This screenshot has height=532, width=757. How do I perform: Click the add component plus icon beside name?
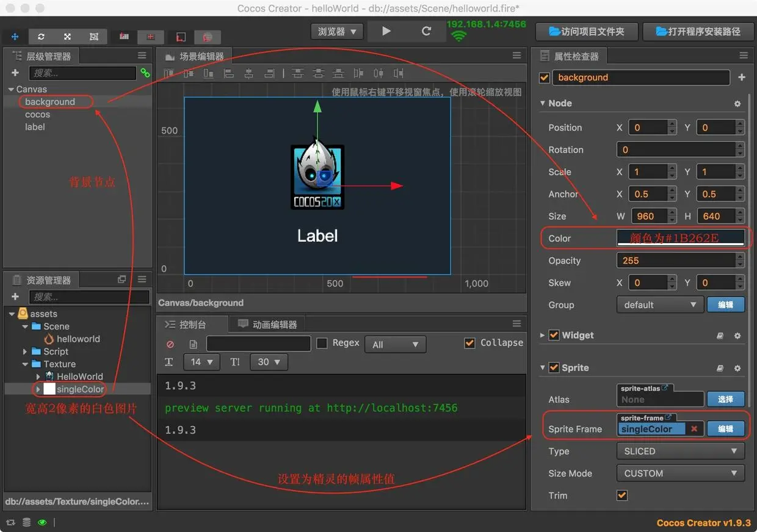(742, 77)
